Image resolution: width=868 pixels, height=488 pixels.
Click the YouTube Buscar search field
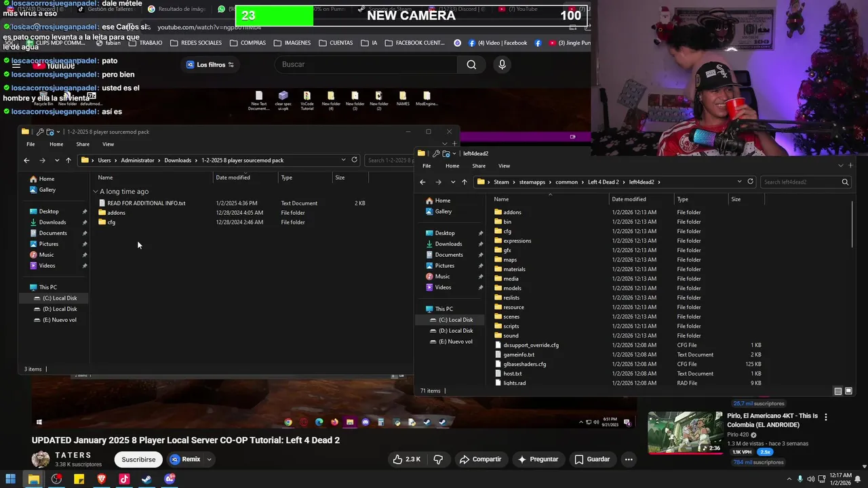coord(366,64)
